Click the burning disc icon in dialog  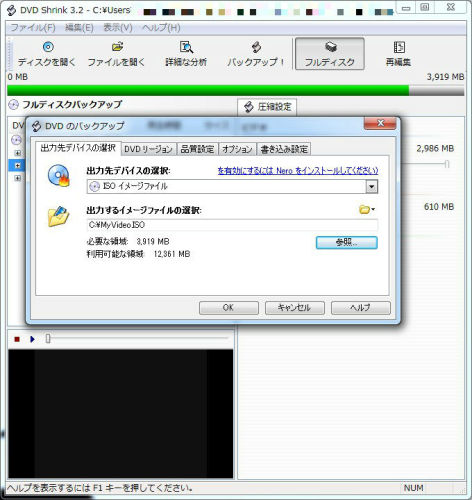59,176
